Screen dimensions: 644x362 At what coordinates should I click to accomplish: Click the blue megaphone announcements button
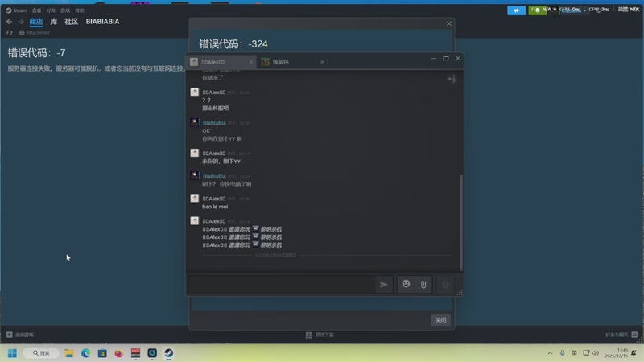coord(516,10)
